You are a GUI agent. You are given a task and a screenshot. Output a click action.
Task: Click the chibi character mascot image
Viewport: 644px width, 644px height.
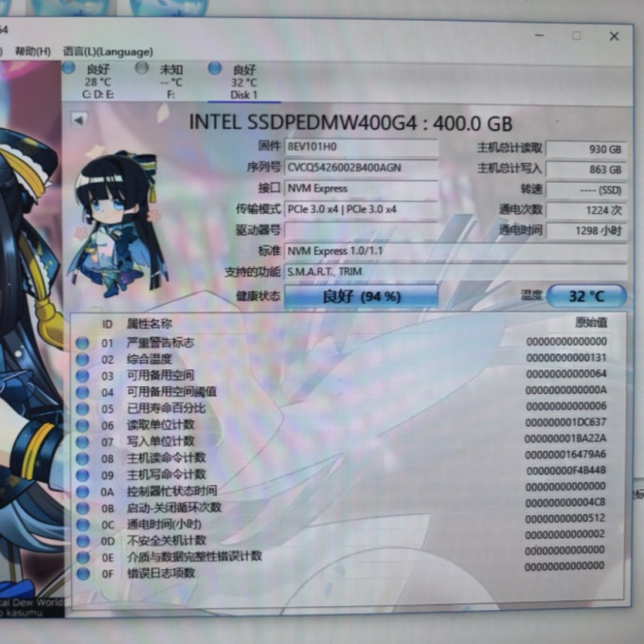118,224
